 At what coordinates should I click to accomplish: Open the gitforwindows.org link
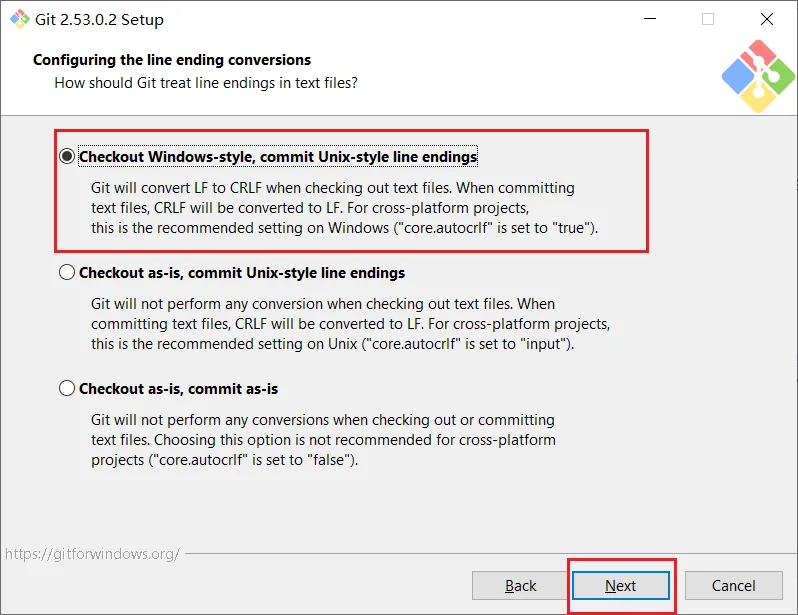pyautogui.click(x=91, y=553)
